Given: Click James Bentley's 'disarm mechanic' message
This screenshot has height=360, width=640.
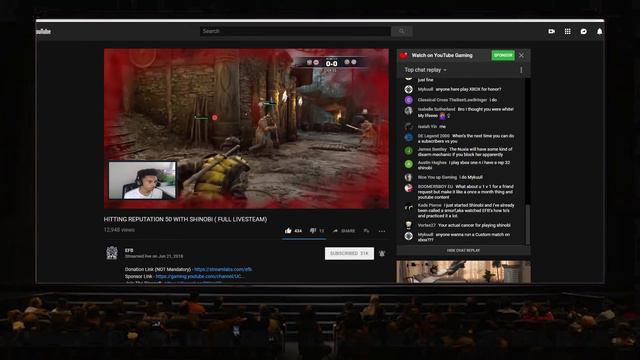Looking at the screenshot, I should [x=465, y=152].
